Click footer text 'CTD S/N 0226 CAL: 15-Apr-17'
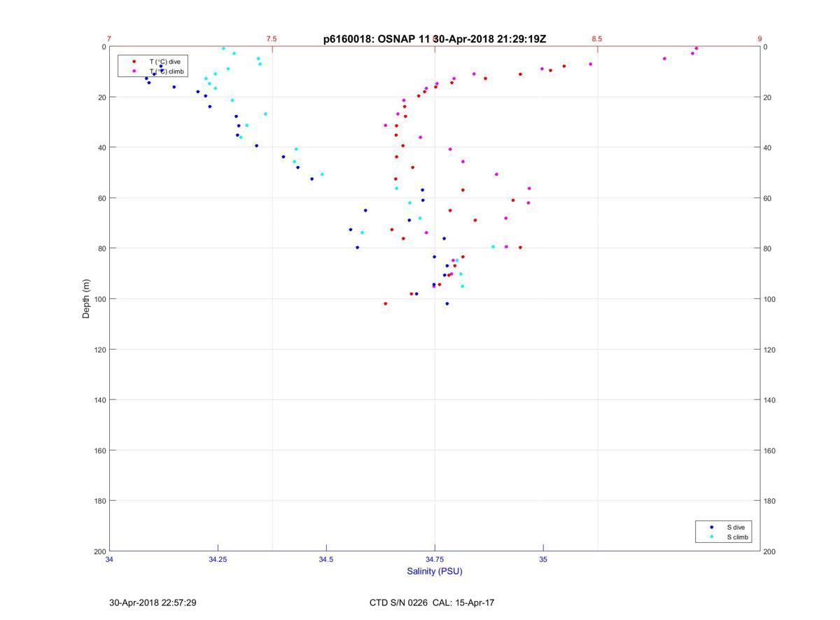 click(432, 602)
